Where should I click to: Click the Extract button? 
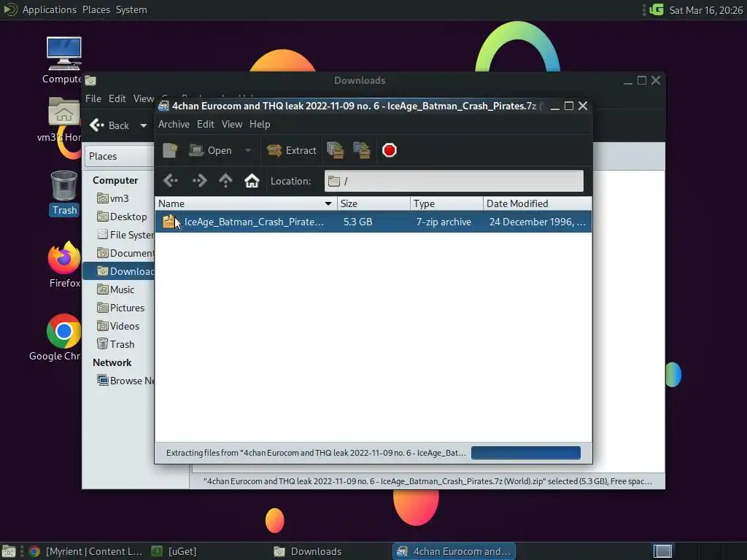pyautogui.click(x=291, y=150)
